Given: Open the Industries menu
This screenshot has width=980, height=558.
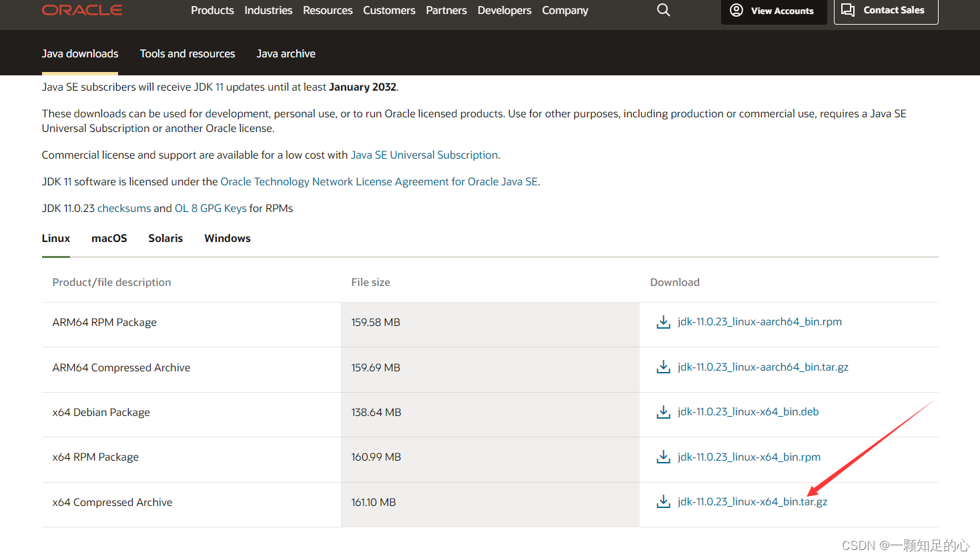Looking at the screenshot, I should click(x=268, y=10).
